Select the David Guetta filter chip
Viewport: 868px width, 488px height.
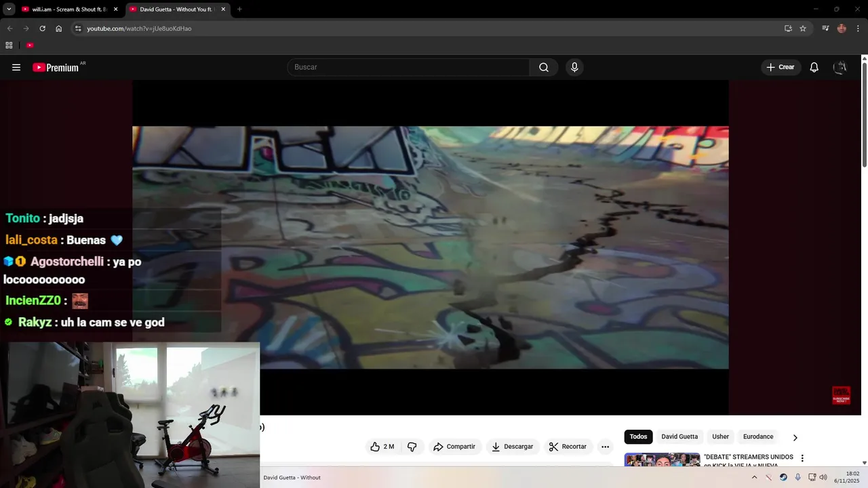point(679,436)
